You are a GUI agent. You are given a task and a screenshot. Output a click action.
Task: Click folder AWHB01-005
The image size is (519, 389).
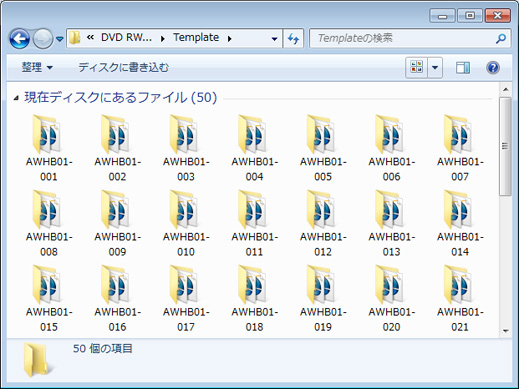point(323,148)
